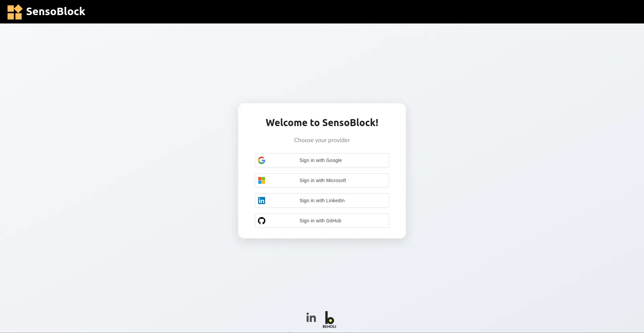The width and height of the screenshot is (644, 333).
Task: Click the page background outside the card
Action: point(117,168)
